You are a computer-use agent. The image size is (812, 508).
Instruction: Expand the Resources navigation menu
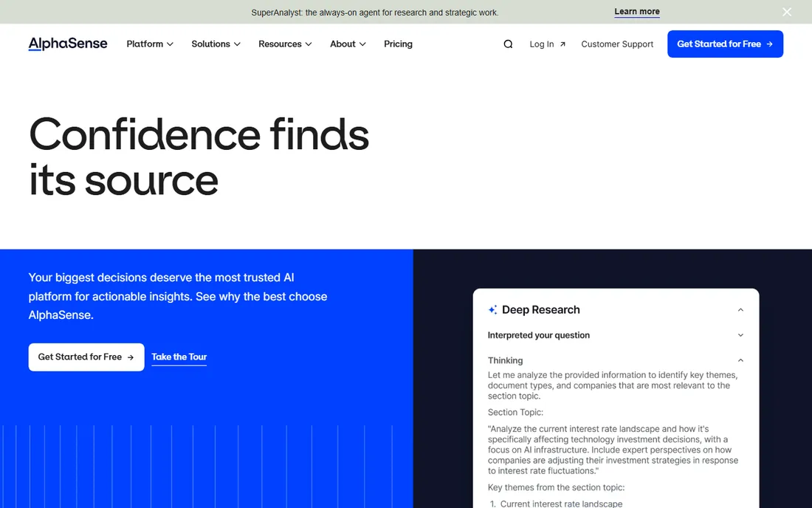coord(285,44)
